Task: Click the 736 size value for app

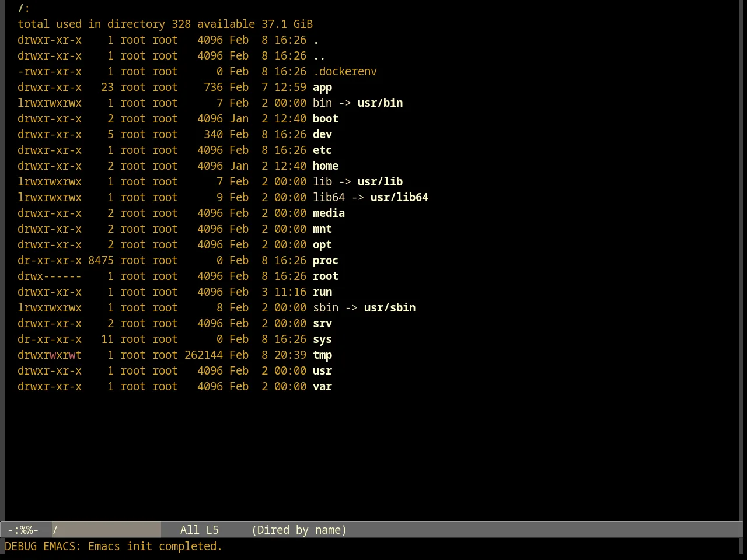Action: pos(213,87)
